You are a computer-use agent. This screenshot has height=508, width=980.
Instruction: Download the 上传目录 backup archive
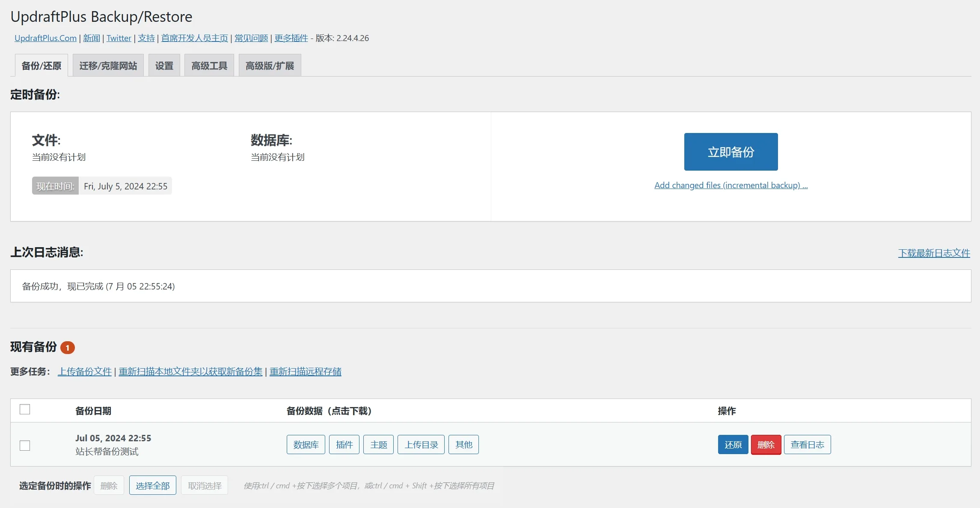click(x=421, y=445)
